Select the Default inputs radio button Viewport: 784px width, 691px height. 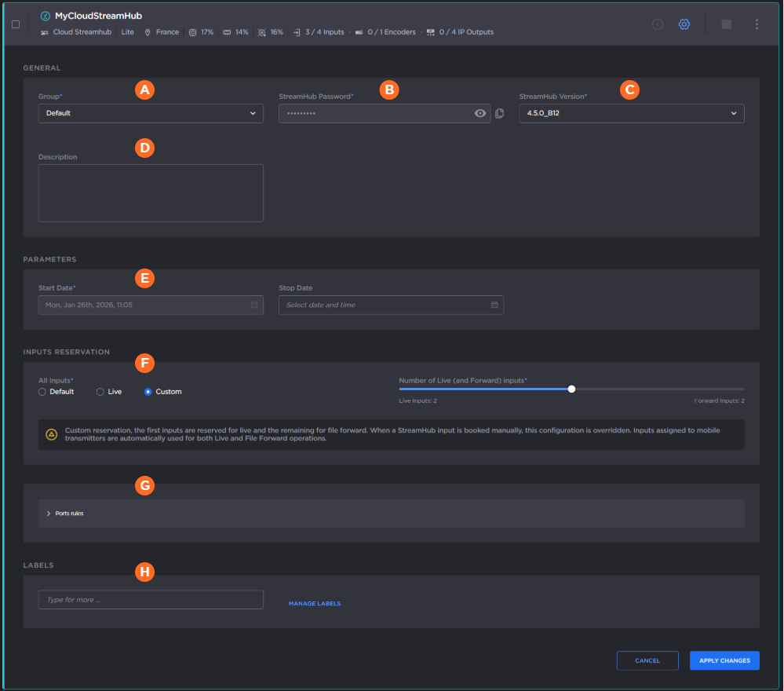pyautogui.click(x=42, y=392)
